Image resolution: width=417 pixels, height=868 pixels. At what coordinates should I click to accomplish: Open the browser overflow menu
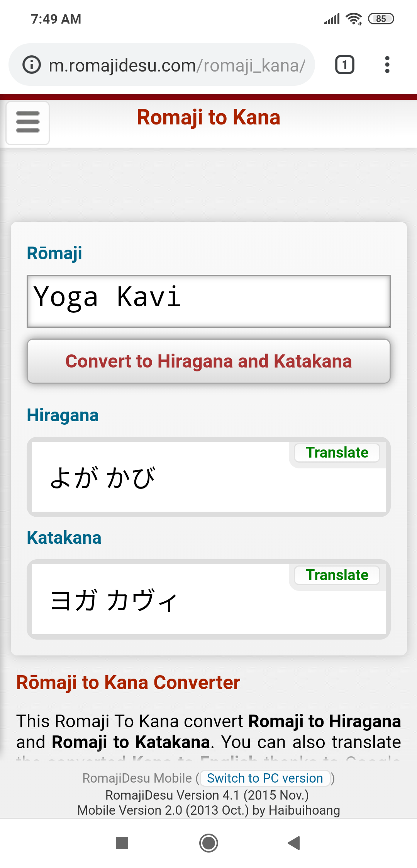[x=387, y=65]
